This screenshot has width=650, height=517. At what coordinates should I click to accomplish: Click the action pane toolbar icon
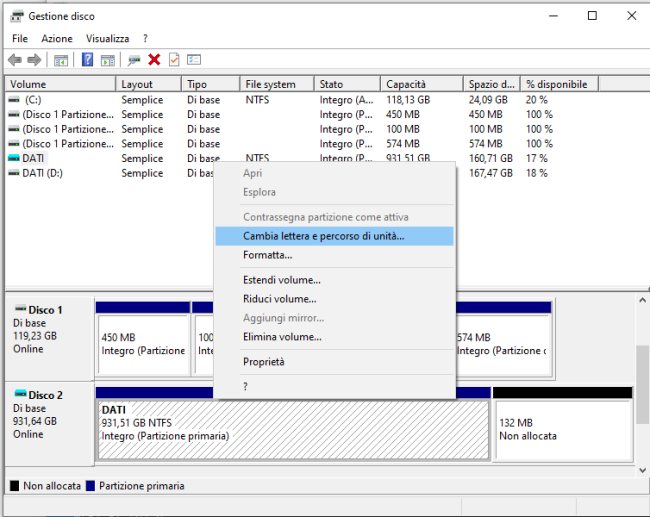click(108, 61)
